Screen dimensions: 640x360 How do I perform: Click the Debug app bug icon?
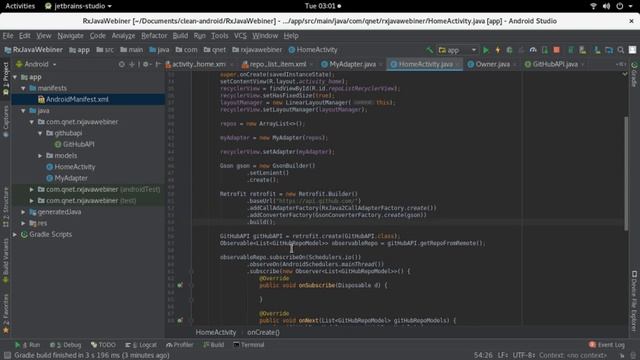click(509, 50)
